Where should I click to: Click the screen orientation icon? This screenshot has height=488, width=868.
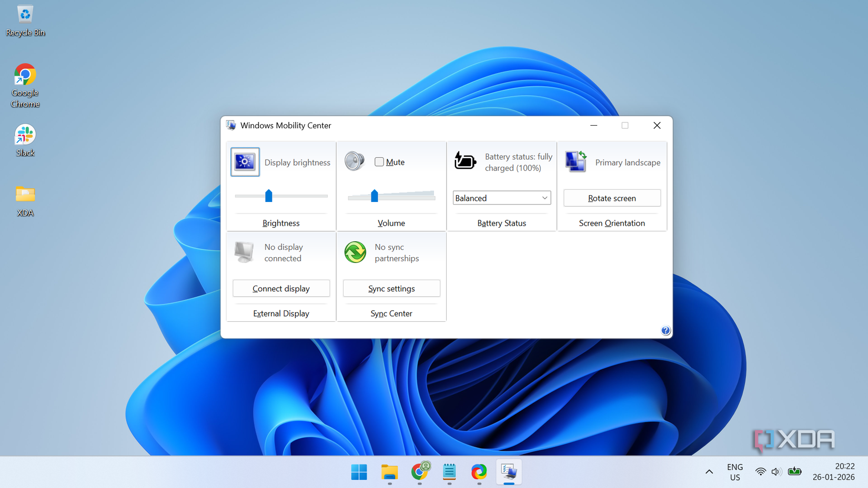(x=576, y=161)
